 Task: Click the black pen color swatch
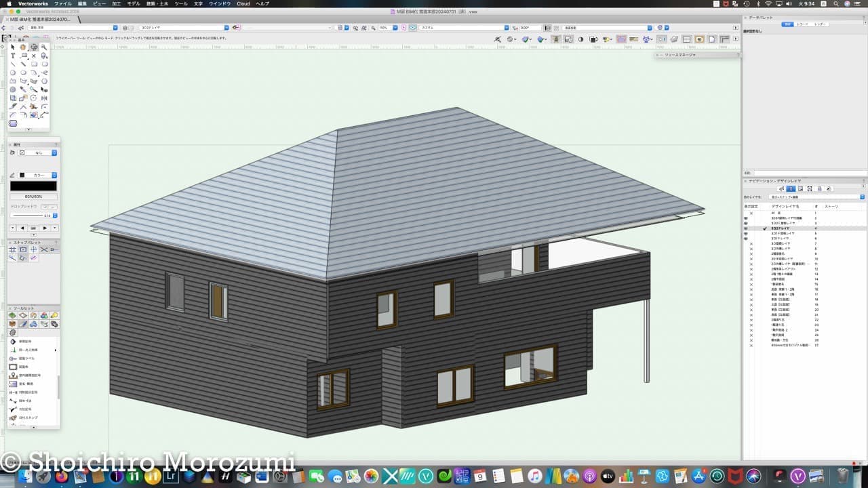(x=33, y=186)
